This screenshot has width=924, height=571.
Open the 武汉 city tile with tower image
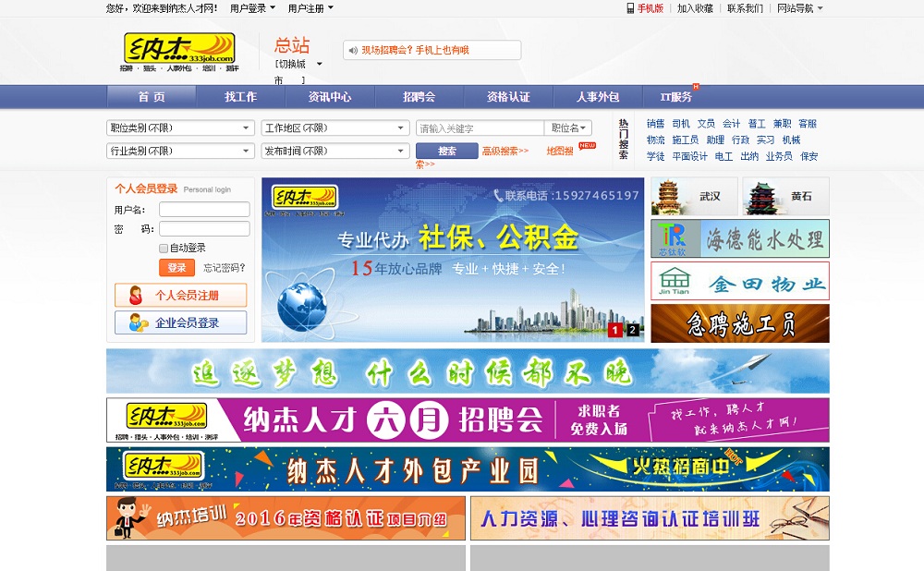coord(694,196)
